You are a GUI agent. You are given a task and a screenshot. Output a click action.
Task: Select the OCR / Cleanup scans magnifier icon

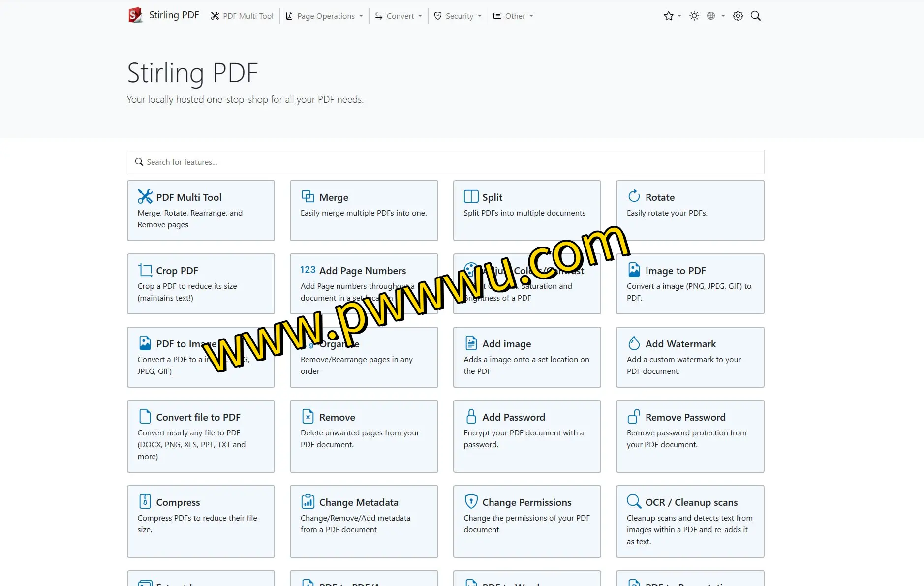click(634, 501)
